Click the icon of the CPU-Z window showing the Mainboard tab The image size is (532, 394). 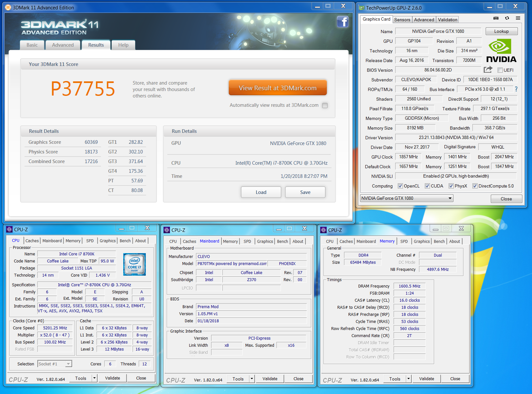[167, 230]
